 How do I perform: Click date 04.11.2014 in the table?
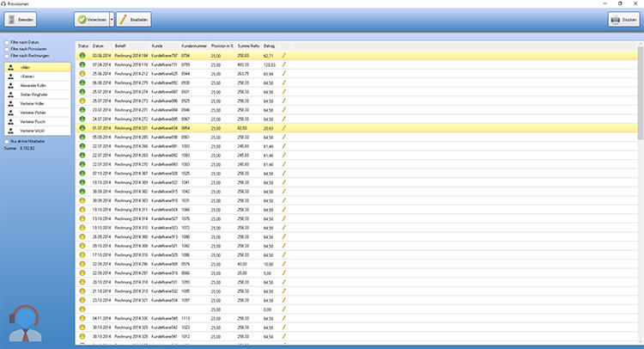pos(101,318)
